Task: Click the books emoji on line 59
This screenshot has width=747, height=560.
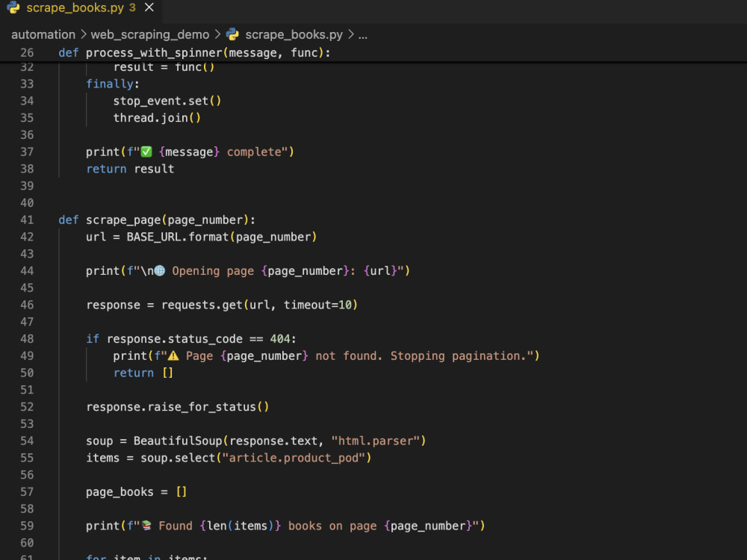Action: 146,526
